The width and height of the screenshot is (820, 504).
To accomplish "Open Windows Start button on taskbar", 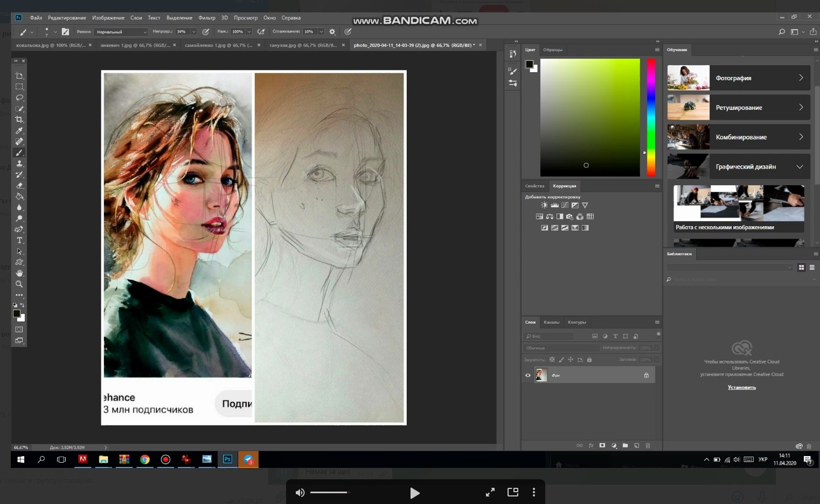I will click(21, 459).
